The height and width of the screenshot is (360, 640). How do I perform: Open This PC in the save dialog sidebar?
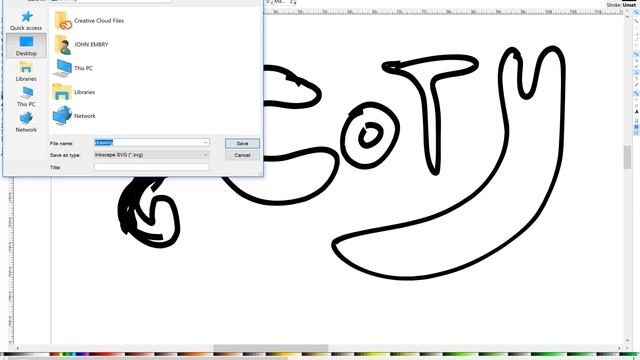26,97
